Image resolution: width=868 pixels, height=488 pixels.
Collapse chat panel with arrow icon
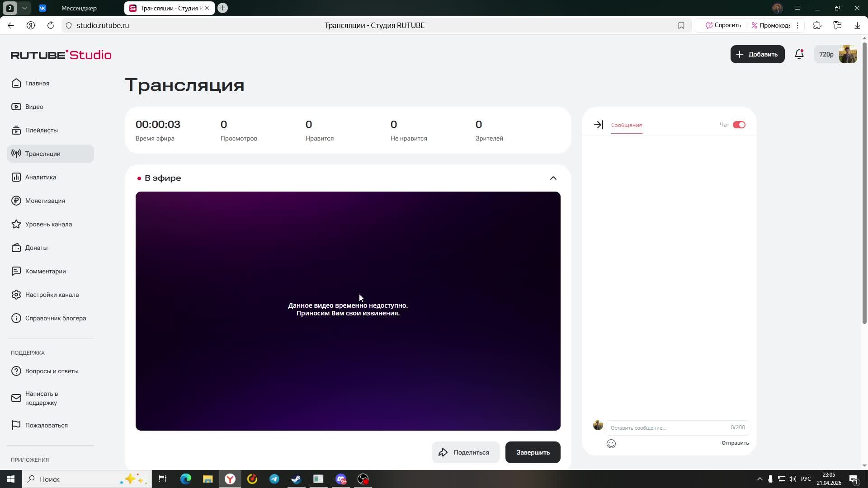(x=599, y=125)
